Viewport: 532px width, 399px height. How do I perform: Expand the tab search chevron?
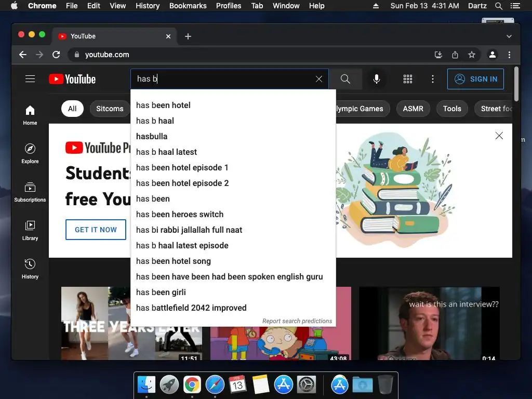[x=509, y=36]
